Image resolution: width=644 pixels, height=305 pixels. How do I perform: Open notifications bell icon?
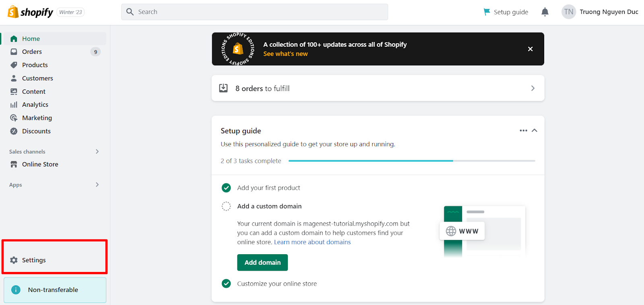545,12
